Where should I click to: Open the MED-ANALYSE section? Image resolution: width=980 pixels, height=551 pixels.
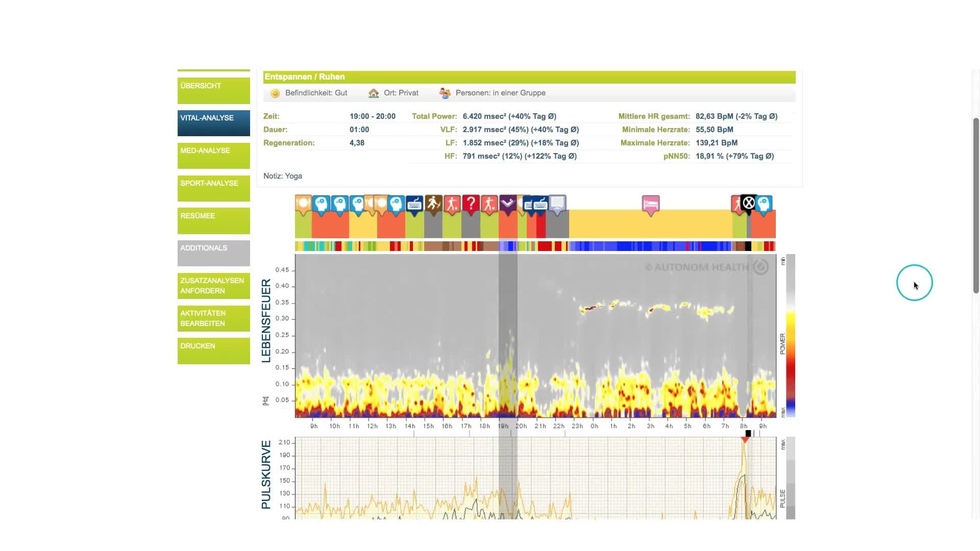[x=213, y=155]
